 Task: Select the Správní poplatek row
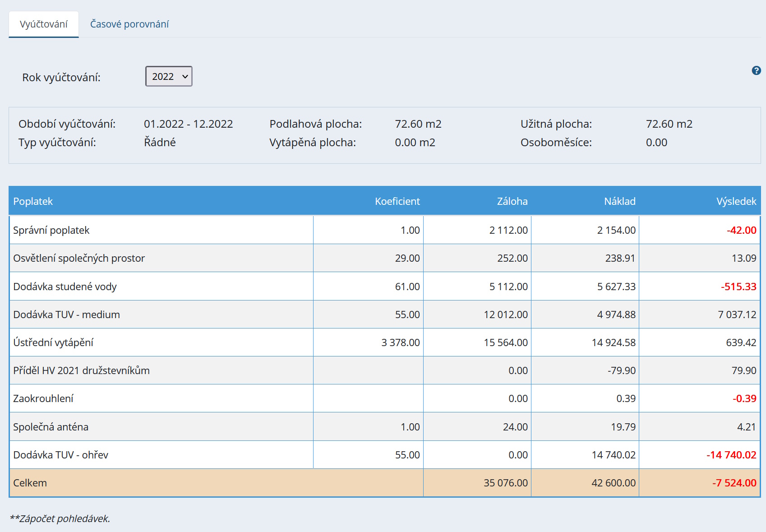pos(51,230)
